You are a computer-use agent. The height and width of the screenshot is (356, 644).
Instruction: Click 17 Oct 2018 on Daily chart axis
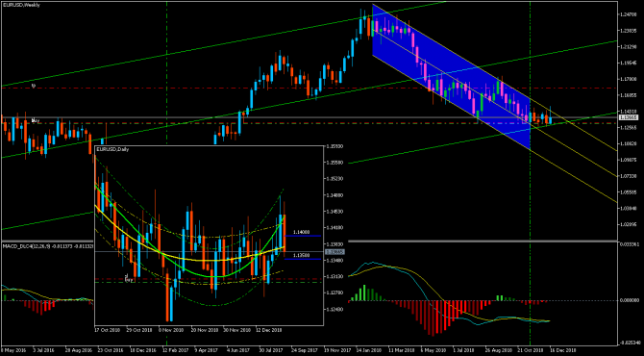click(107, 330)
